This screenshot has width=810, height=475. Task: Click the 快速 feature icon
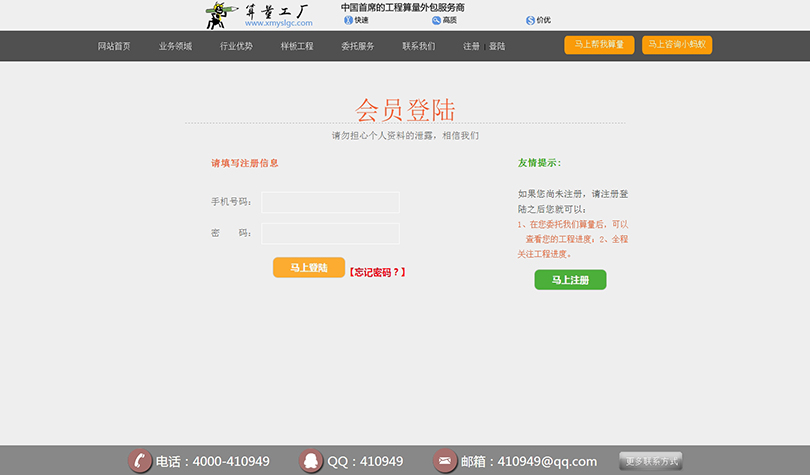point(348,20)
